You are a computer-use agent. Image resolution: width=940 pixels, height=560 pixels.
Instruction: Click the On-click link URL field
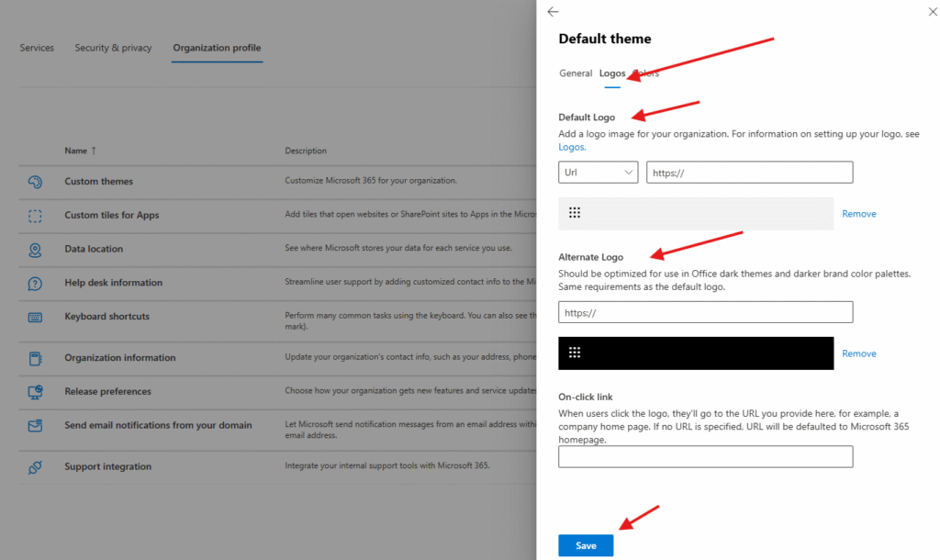(705, 456)
